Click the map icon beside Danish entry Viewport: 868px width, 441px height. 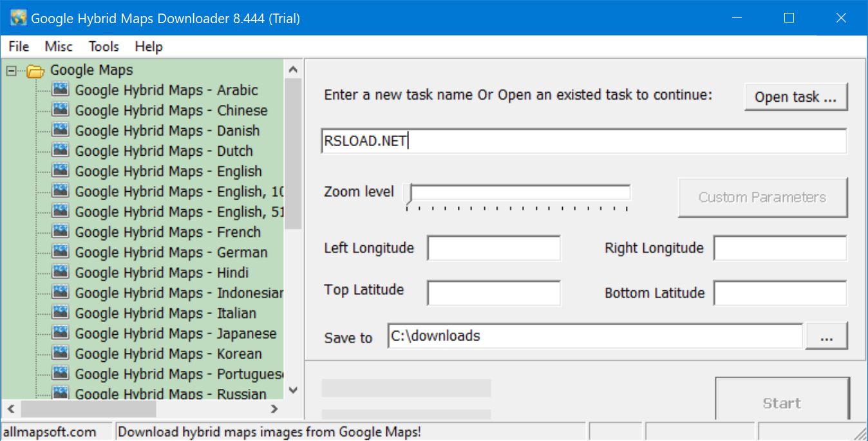61,130
